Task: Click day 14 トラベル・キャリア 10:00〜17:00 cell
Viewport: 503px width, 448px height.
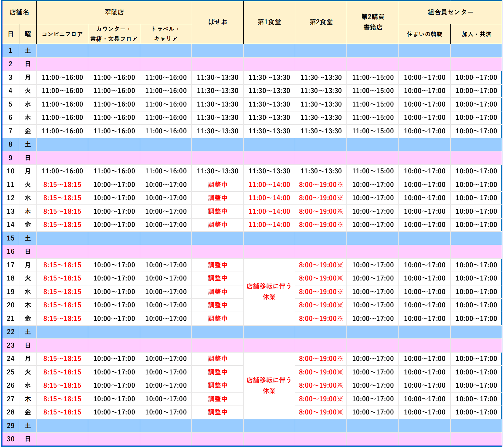Action: coord(166,225)
